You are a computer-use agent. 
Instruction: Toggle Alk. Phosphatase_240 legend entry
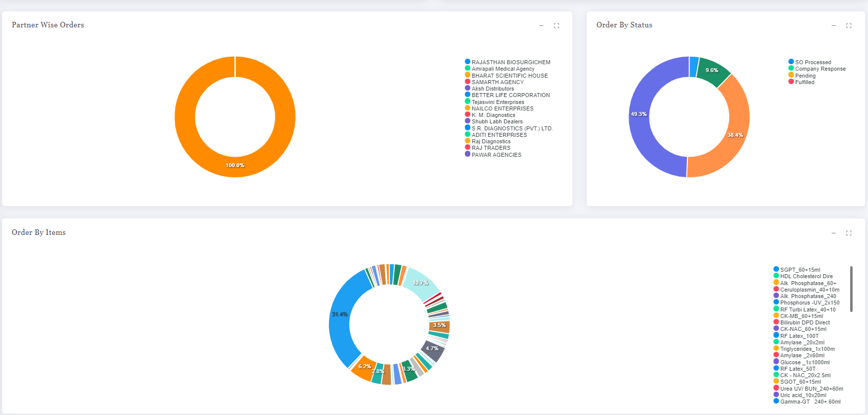805,296
